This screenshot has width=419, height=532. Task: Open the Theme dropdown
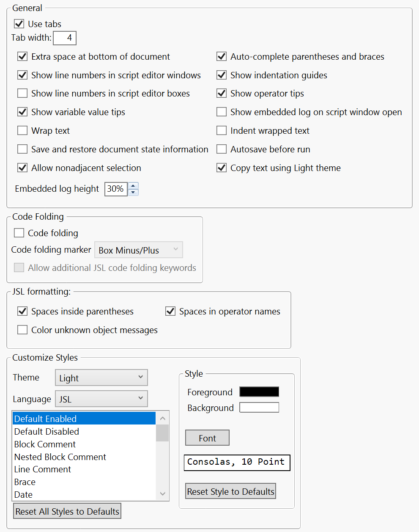[101, 378]
